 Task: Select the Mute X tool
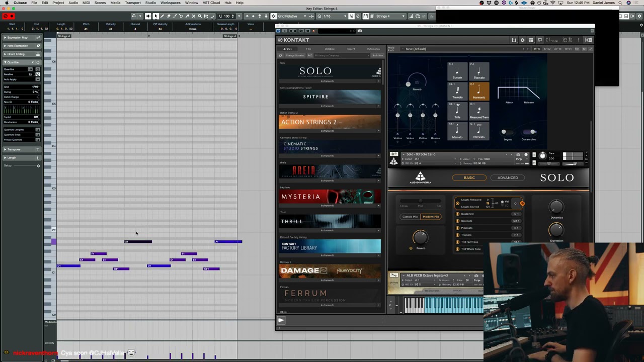tap(194, 16)
